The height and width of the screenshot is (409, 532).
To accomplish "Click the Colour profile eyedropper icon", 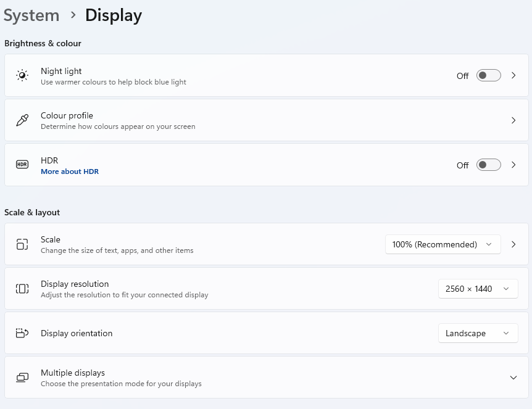I will pos(22,120).
